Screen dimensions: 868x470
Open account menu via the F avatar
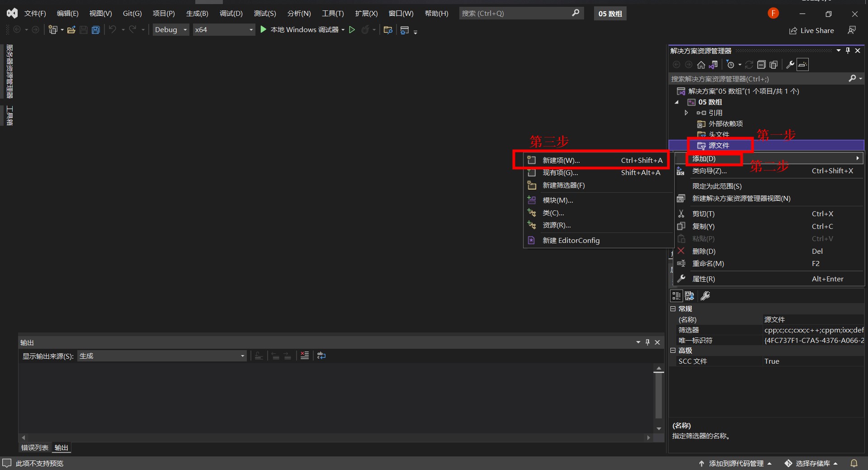pos(774,14)
